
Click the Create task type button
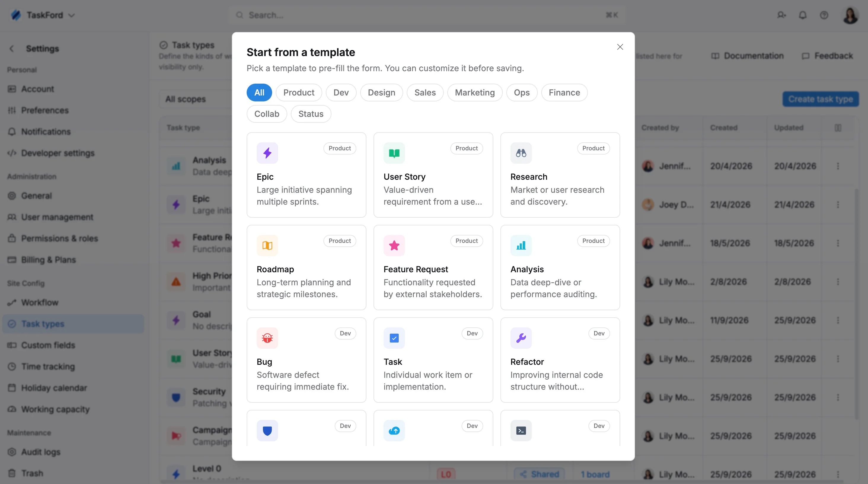821,99
